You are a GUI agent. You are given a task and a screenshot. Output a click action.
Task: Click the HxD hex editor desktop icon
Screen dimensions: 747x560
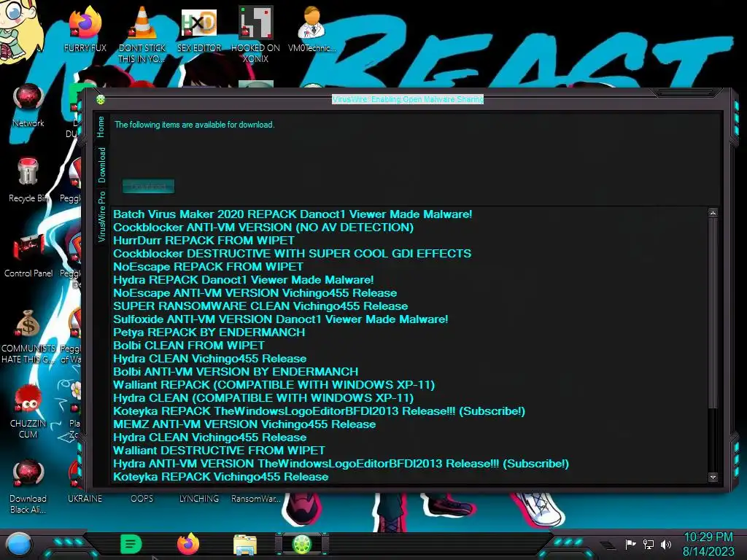199,23
